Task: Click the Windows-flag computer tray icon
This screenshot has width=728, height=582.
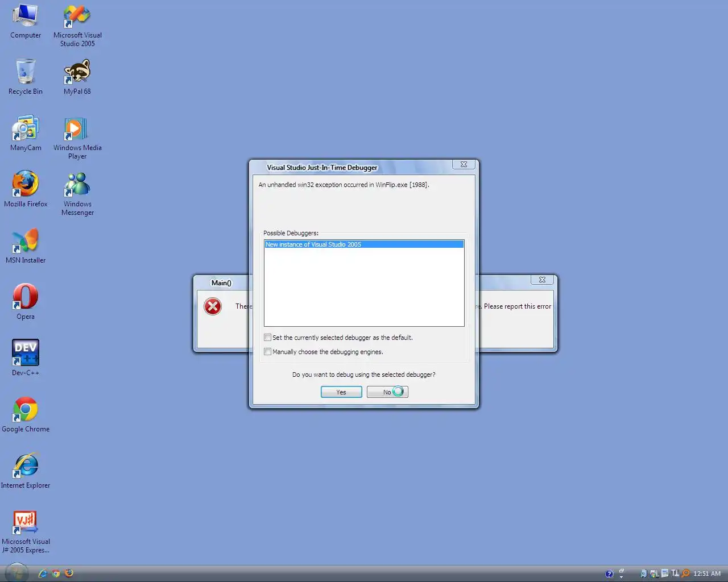Action: tap(655, 573)
